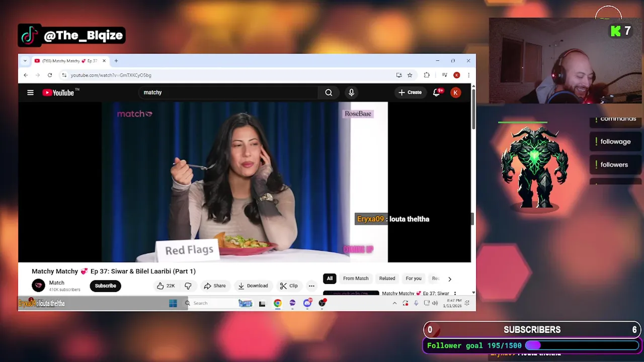This screenshot has width=644, height=362.
Task: Open the YouTube account avatar K
Action: (455, 93)
